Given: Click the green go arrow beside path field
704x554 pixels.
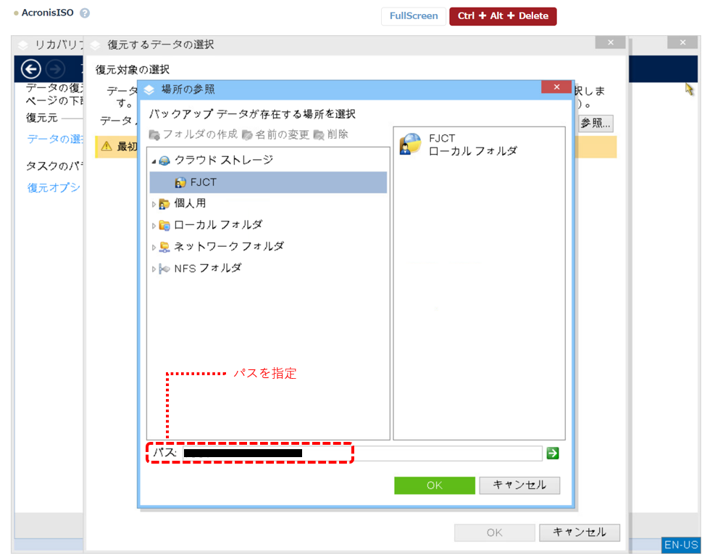Looking at the screenshot, I should point(552,453).
